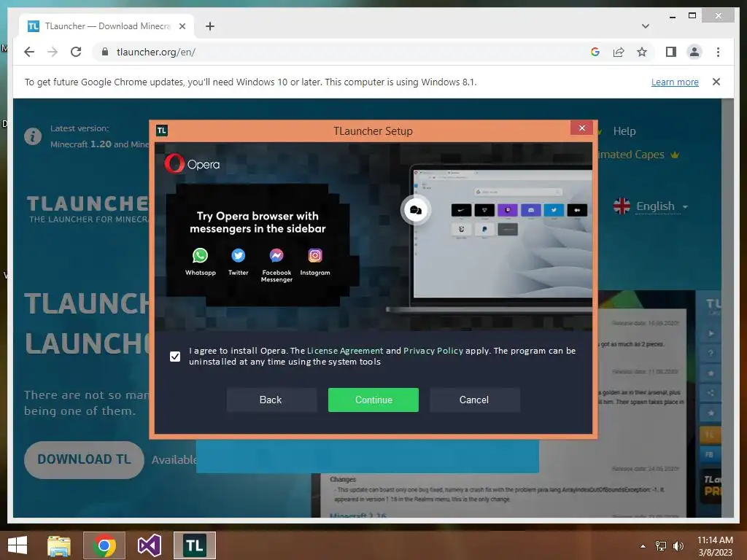
Task: Close the TLauncher Setup dialog
Action: click(581, 128)
